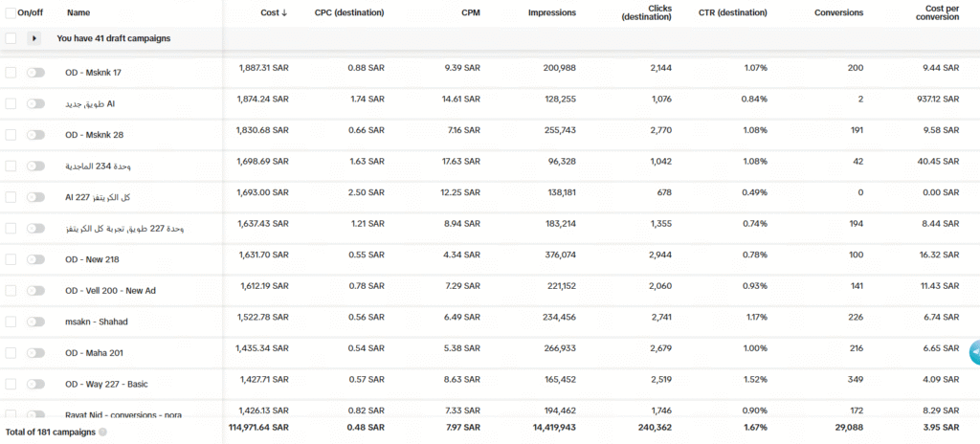Image resolution: width=980 pixels, height=444 pixels.
Task: Switch on the OD - Maha 201 campaign
Action: (x=35, y=353)
